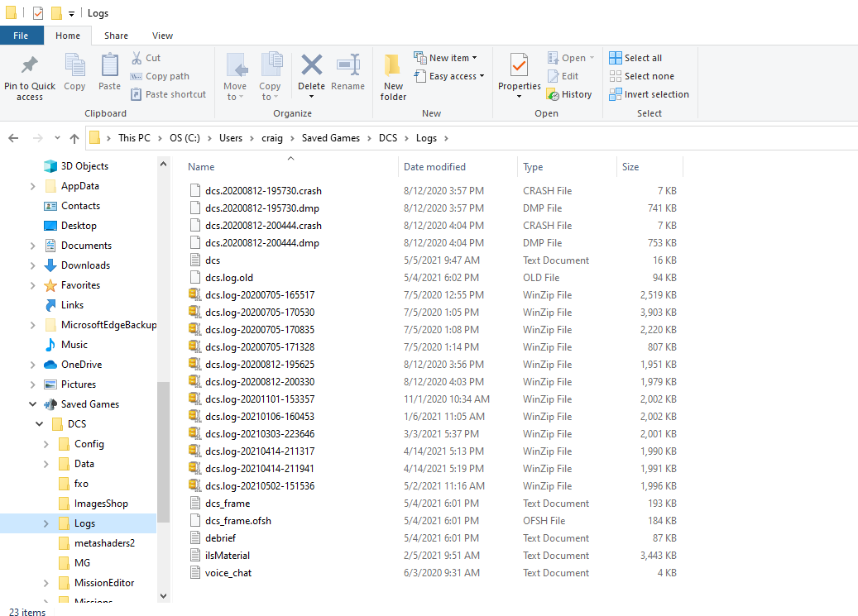The height and width of the screenshot is (616, 858).
Task: Select the ilsMaterial text document
Action: (227, 556)
